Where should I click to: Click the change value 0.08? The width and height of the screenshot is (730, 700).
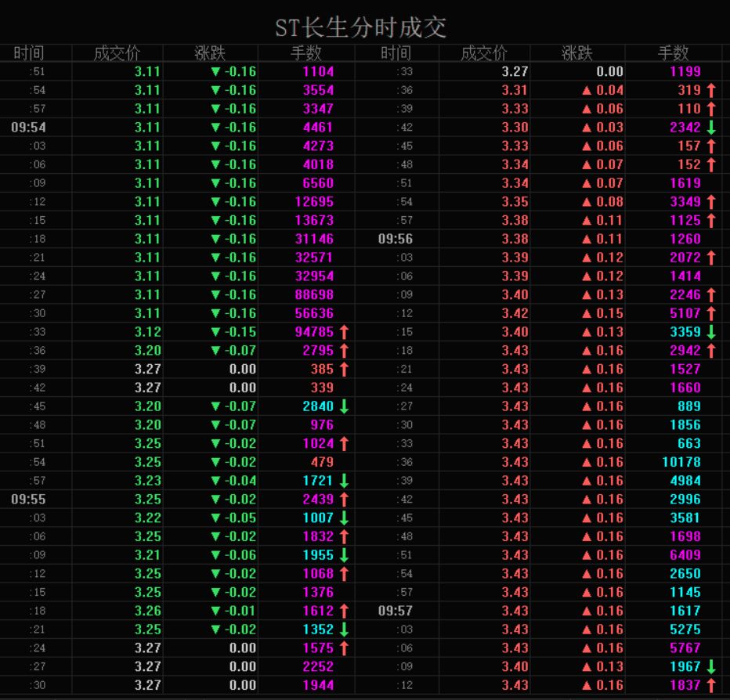point(610,201)
